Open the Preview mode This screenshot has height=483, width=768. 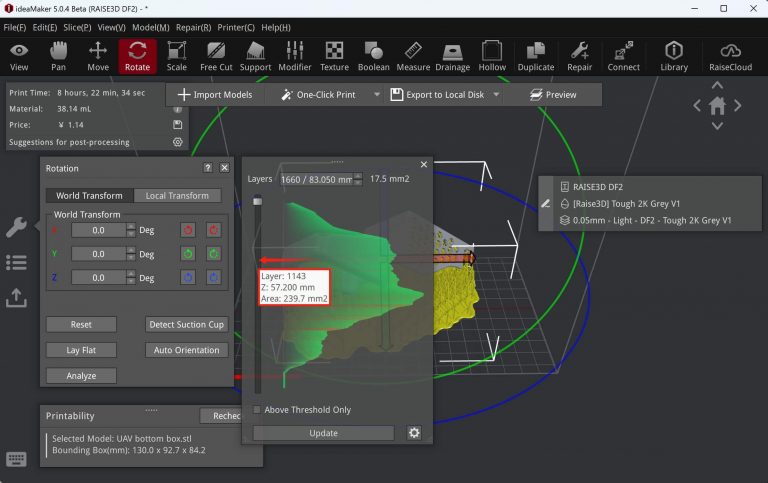(x=553, y=95)
